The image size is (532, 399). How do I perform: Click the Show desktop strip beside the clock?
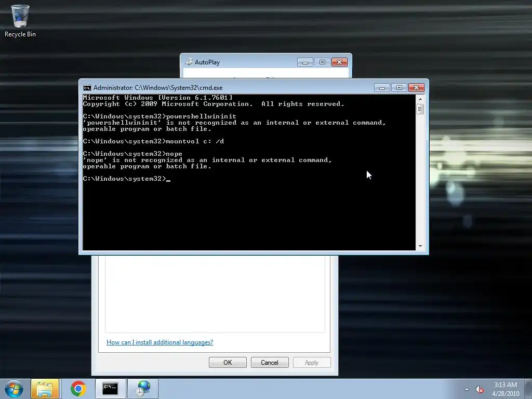click(528, 389)
